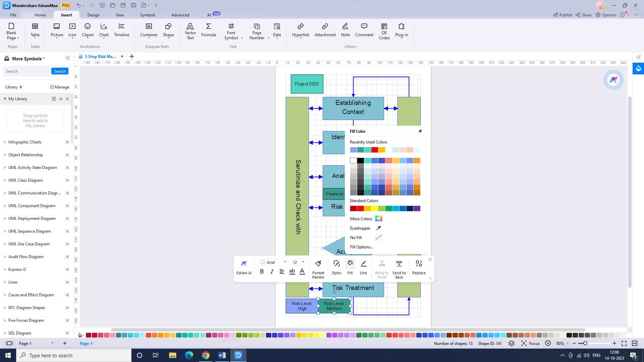
Task: Pick the red standard color swatch
Action: tap(360, 208)
